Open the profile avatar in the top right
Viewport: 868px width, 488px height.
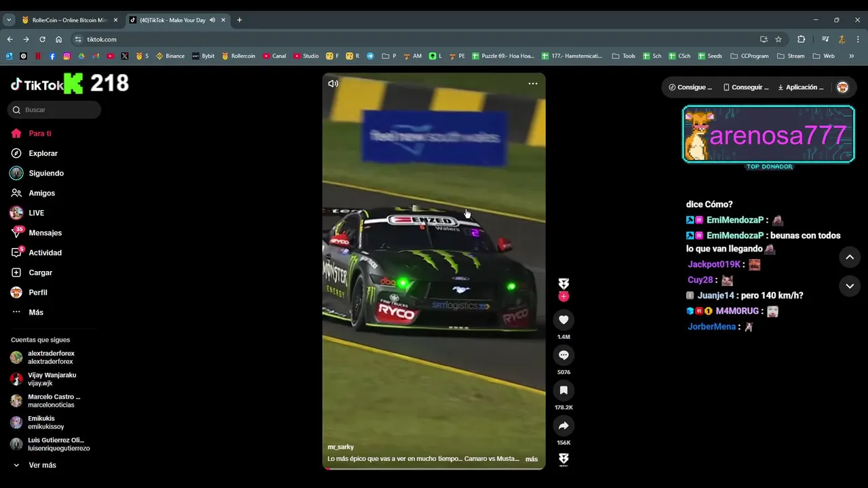click(x=843, y=87)
